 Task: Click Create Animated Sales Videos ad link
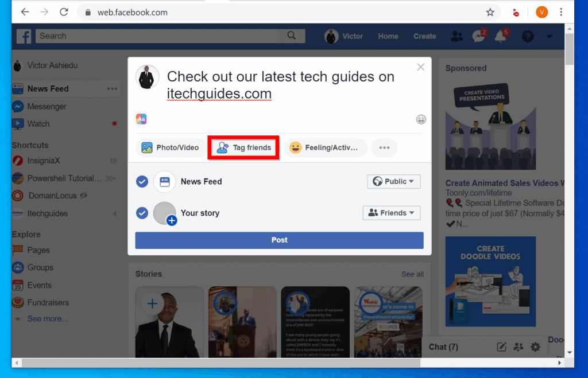pos(504,183)
